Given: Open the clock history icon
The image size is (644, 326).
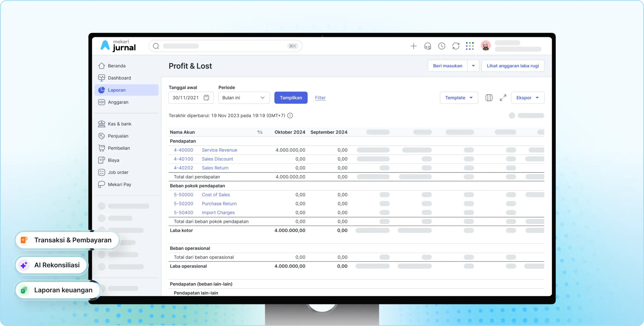Looking at the screenshot, I should (x=442, y=46).
